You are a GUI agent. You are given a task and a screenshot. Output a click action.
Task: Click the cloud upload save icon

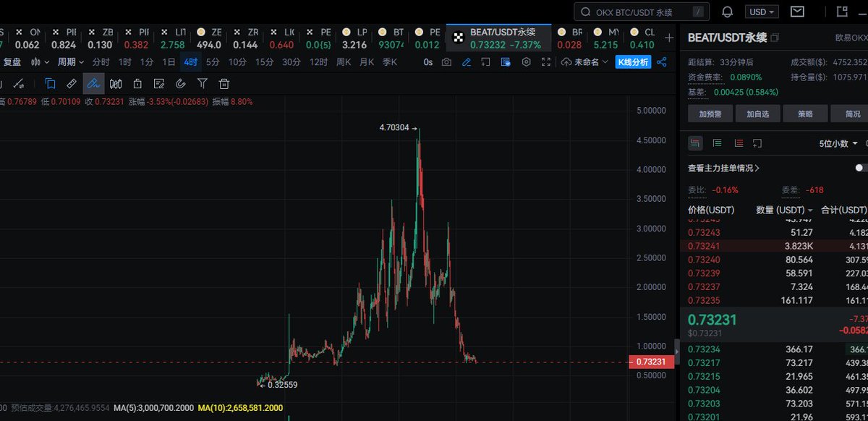pyautogui.click(x=566, y=62)
